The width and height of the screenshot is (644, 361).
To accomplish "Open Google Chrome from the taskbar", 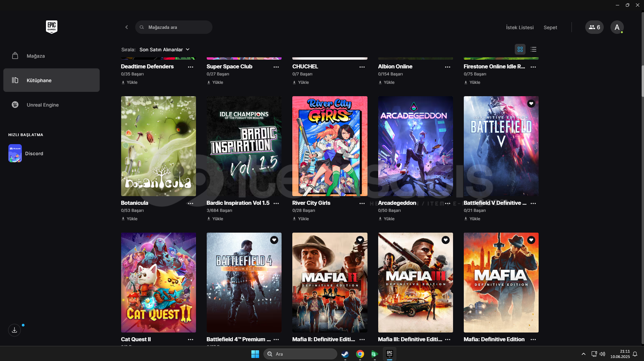I will (x=360, y=354).
